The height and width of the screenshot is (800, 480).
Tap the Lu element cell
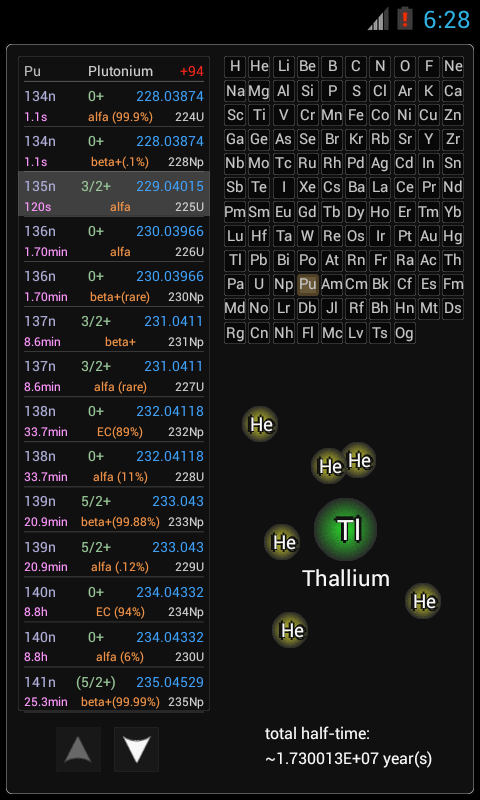click(235, 236)
